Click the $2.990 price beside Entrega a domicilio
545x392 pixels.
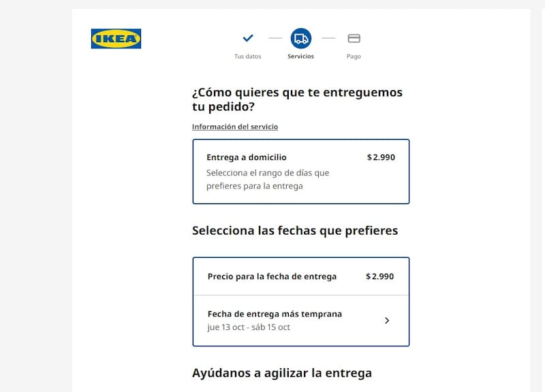[x=381, y=157]
